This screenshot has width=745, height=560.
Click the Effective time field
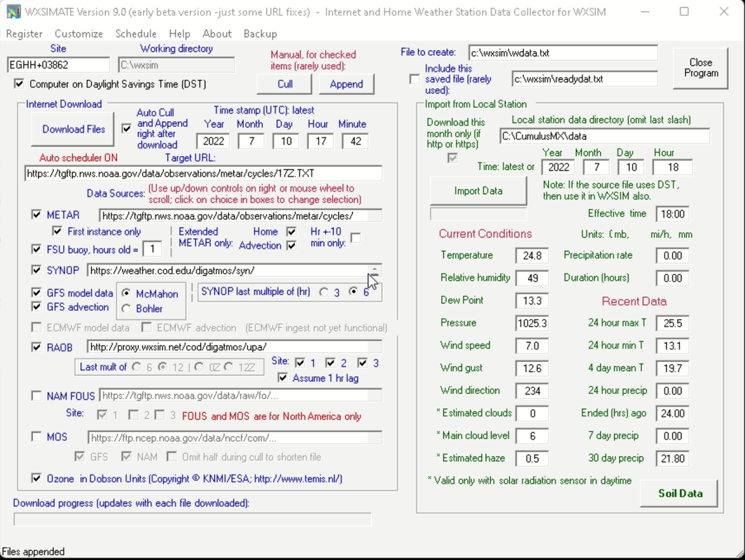coord(672,214)
